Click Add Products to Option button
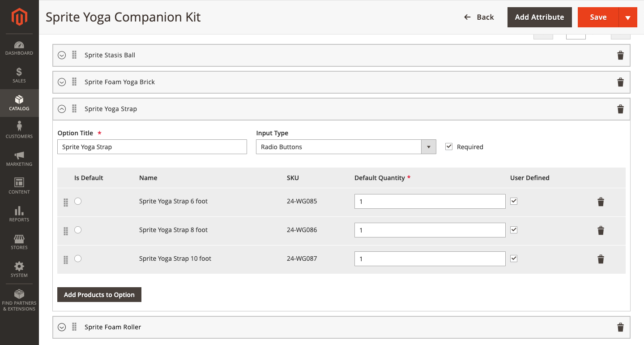The image size is (644, 345). tap(99, 294)
